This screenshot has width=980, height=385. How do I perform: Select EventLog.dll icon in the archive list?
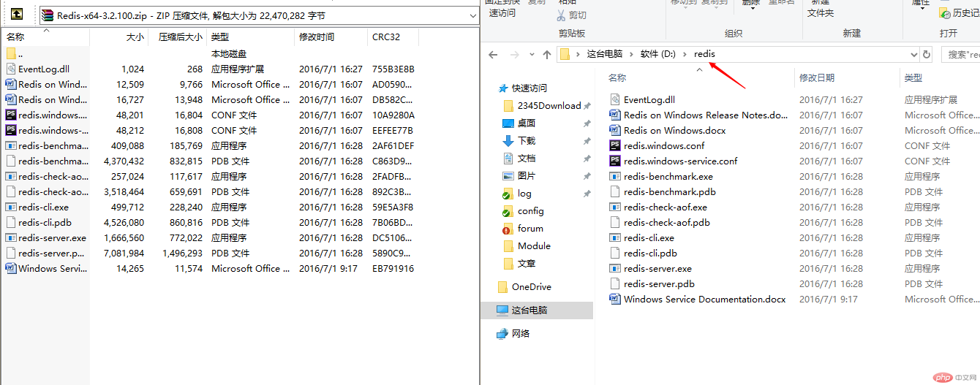(11, 69)
